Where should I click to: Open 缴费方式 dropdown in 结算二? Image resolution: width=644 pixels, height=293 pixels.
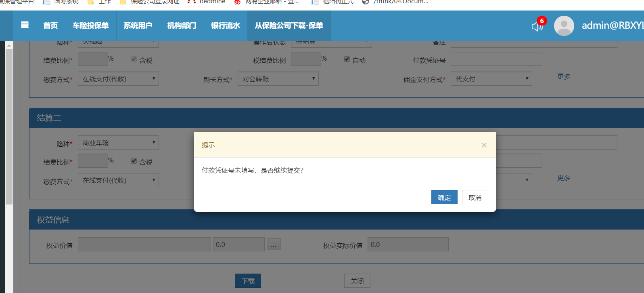point(118,180)
